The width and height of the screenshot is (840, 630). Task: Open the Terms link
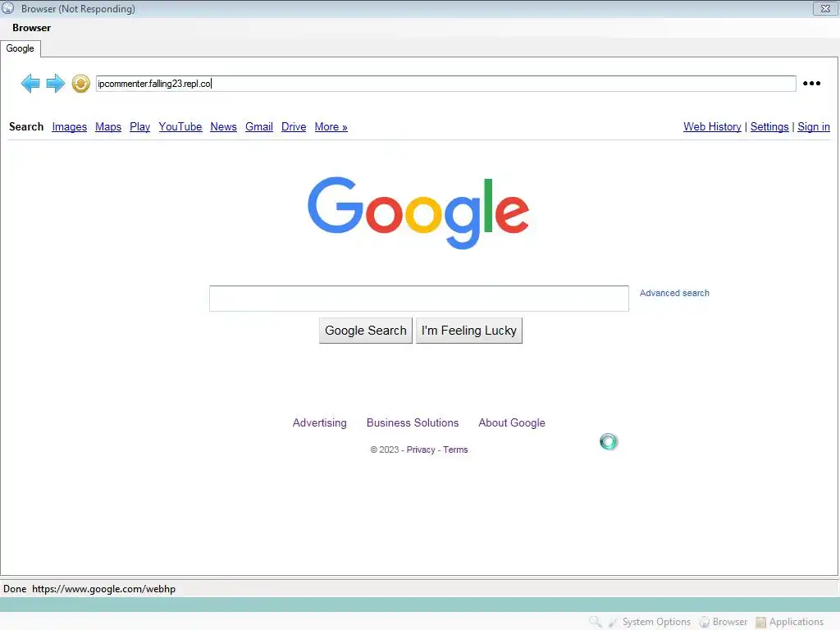tap(455, 450)
